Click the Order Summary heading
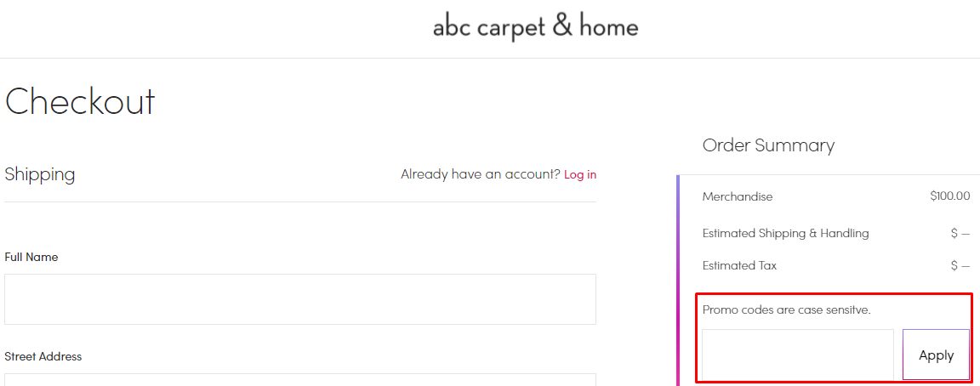This screenshot has width=980, height=386. tap(768, 145)
